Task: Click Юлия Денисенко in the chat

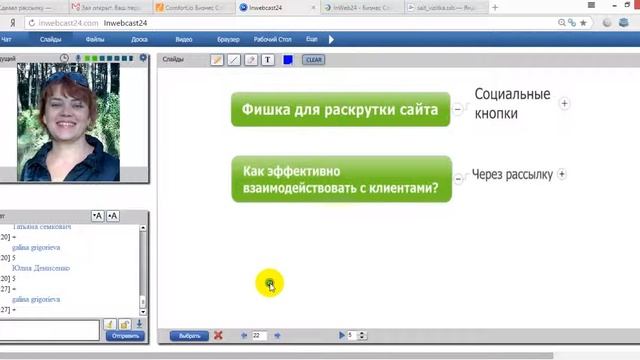Action: coord(41,268)
